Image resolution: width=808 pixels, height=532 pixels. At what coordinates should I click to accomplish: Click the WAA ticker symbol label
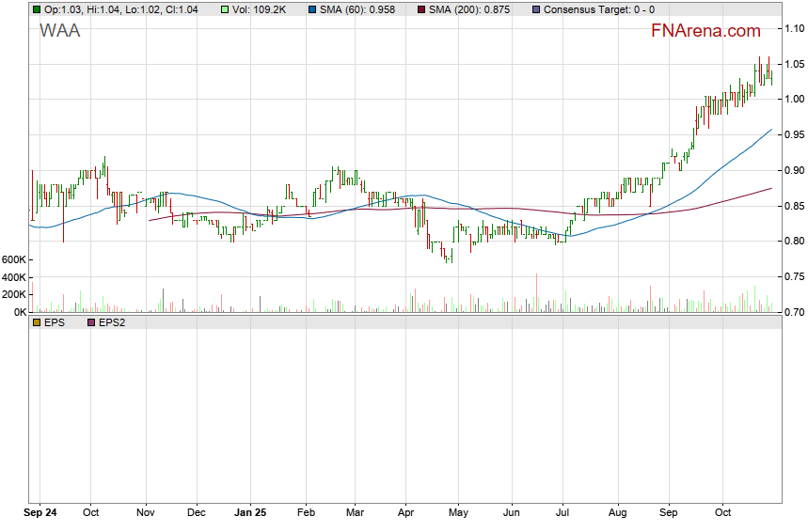coord(59,31)
